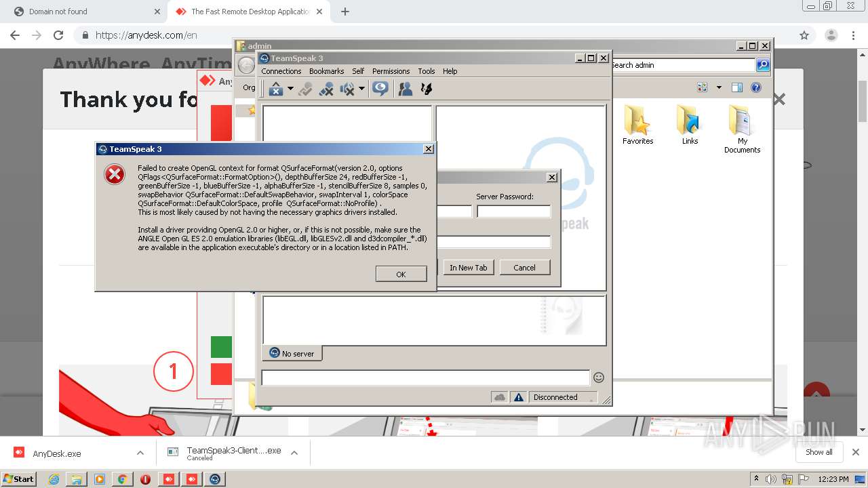Close the TeamSpeak connect dialog
Screen dimensions: 868x488
pos(552,178)
